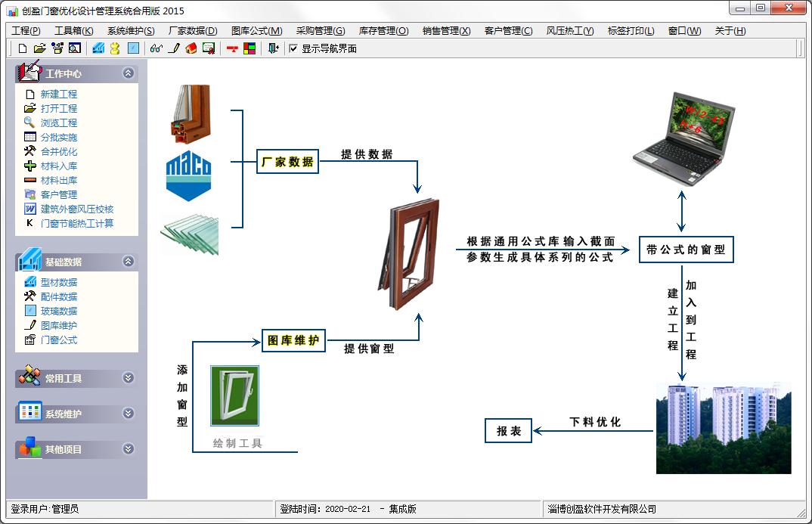Image resolution: width=812 pixels, height=524 pixels.
Task: Click the eyeglasses toolbar icon
Action: click(x=156, y=48)
